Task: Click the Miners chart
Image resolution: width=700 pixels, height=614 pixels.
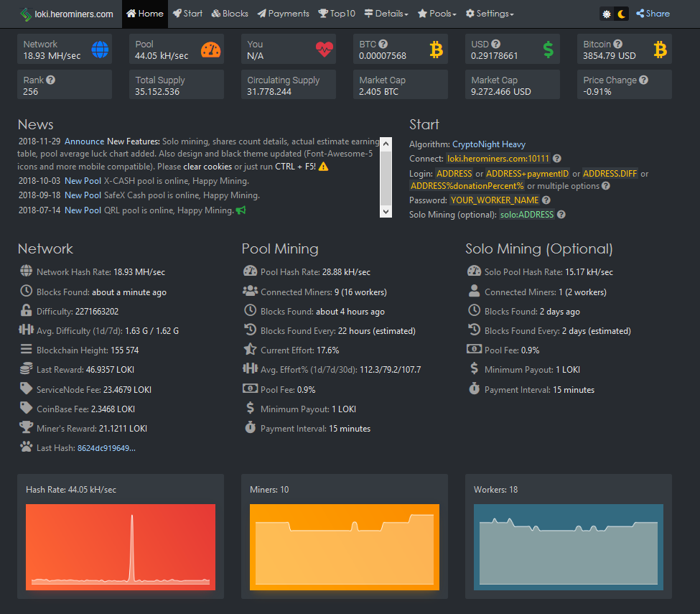Action: click(344, 547)
